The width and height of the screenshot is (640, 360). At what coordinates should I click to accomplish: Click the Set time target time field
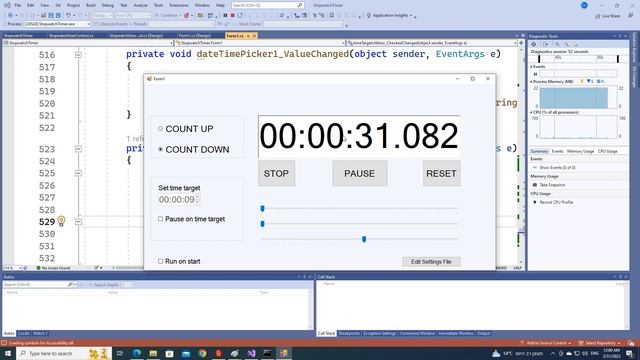click(x=179, y=200)
